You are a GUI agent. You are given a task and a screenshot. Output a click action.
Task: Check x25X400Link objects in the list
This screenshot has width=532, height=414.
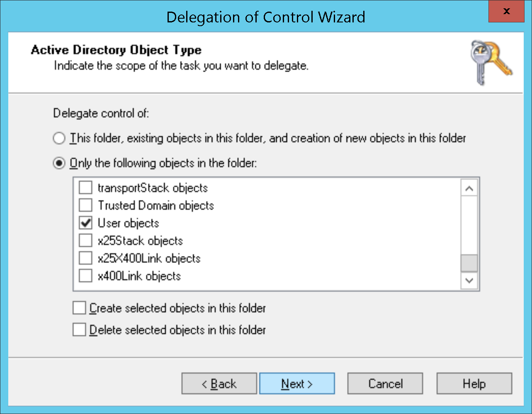(x=85, y=258)
